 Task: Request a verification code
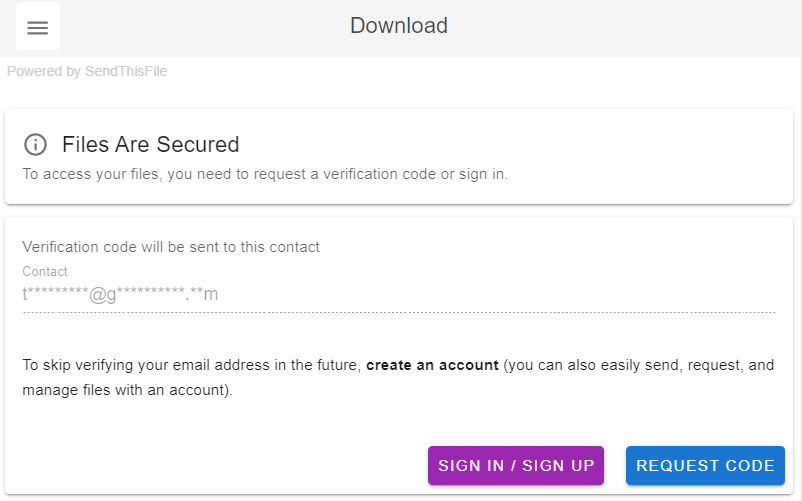(x=705, y=466)
